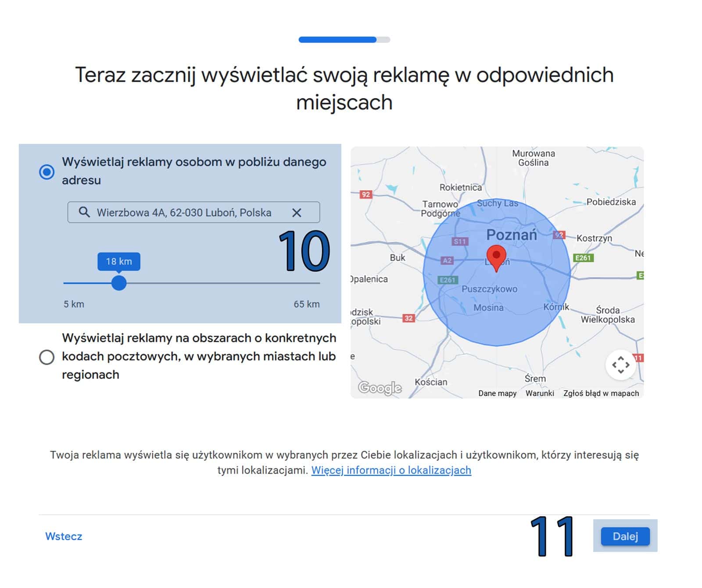Click the search magnifier icon in address field
Viewport: 702px width, 588px height.
[84, 212]
